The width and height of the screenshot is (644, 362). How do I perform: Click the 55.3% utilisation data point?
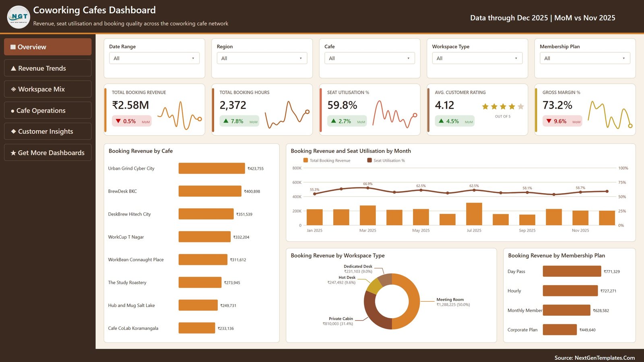[315, 194]
